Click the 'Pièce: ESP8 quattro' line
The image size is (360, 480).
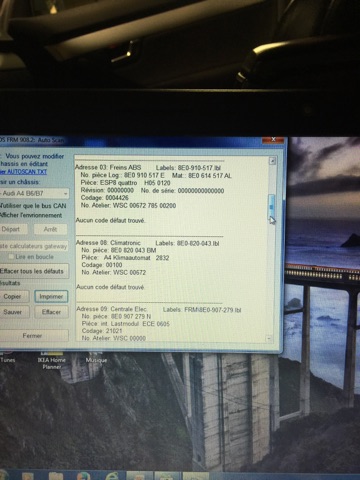click(125, 183)
